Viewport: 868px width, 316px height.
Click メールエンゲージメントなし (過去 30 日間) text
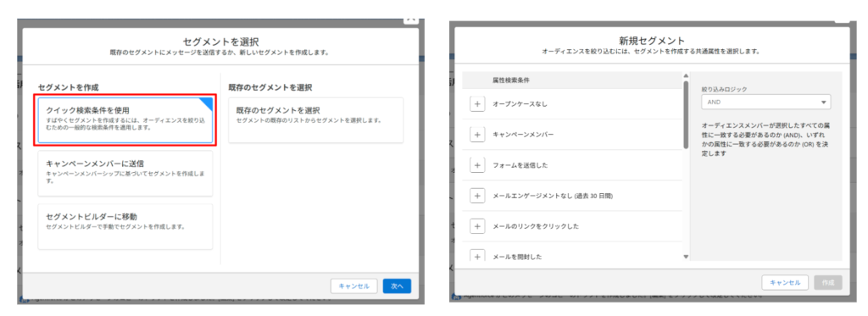(x=553, y=196)
